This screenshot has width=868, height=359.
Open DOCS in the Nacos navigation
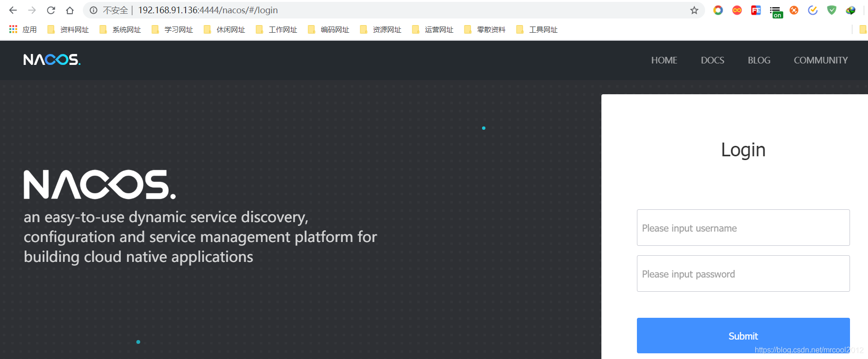point(712,60)
